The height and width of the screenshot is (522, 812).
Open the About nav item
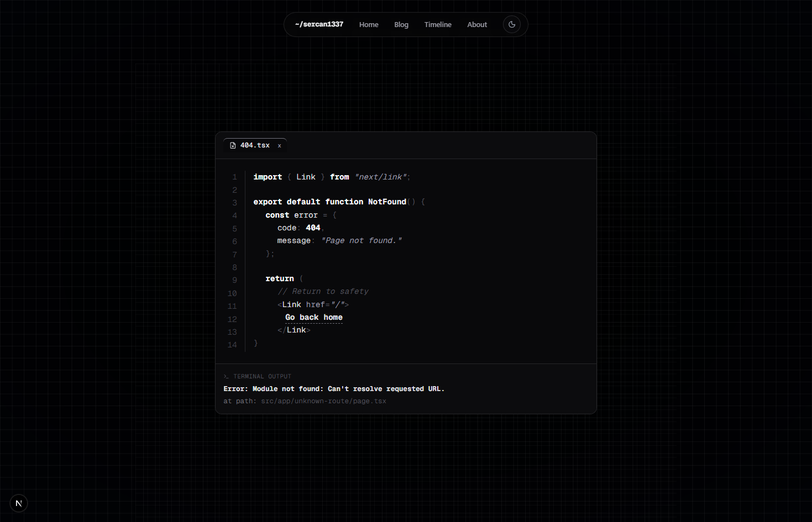[477, 25]
